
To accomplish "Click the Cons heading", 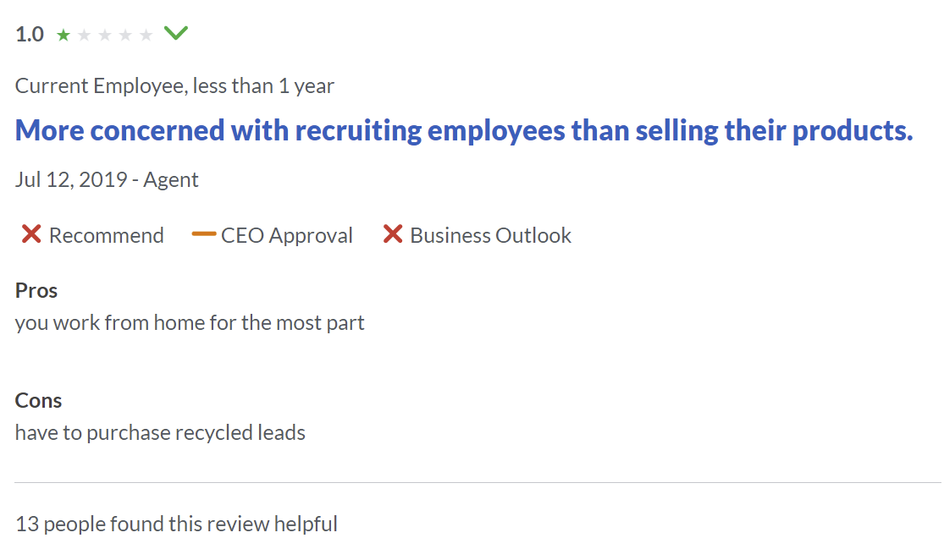I will (x=39, y=400).
